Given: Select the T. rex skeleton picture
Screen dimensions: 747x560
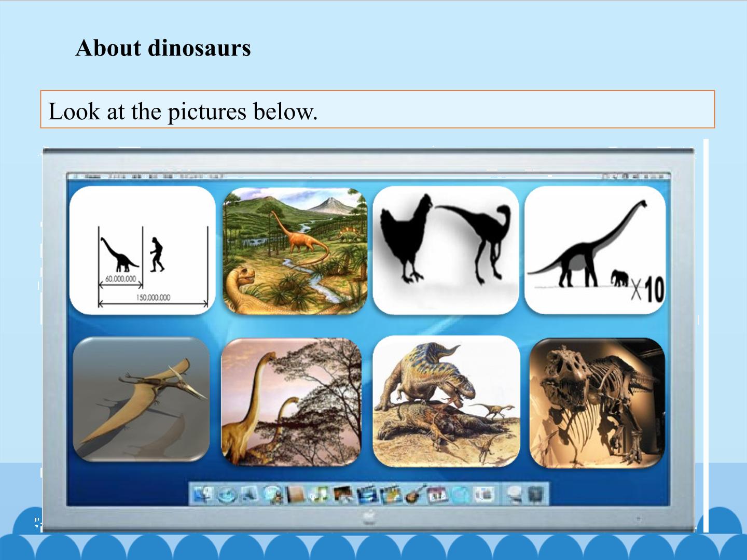Looking at the screenshot, I should 597,403.
